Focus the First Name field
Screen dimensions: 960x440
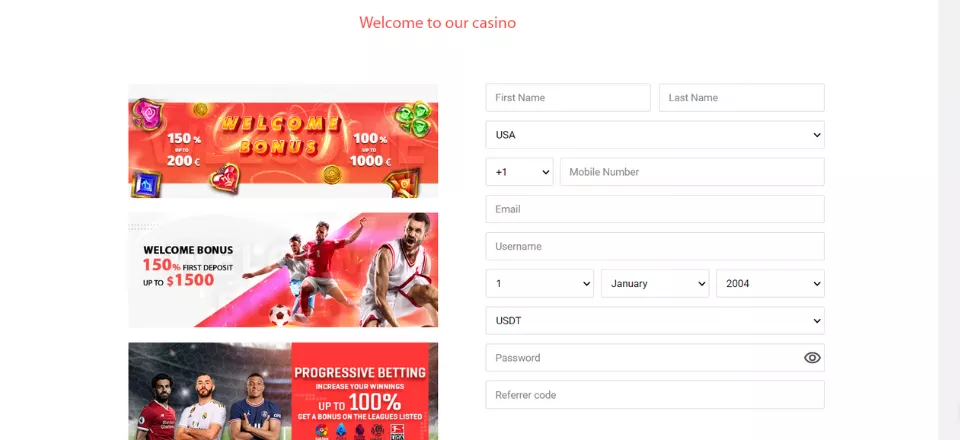[x=568, y=97]
